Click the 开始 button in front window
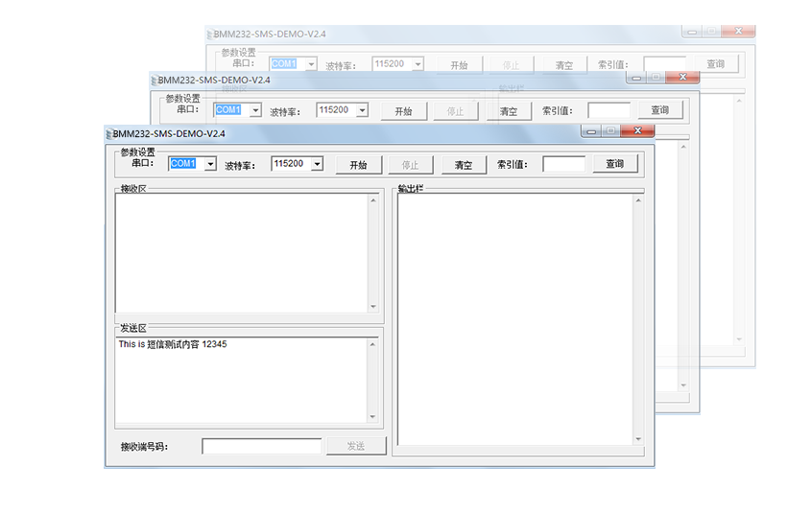The width and height of the screenshot is (812, 513). tap(358, 165)
